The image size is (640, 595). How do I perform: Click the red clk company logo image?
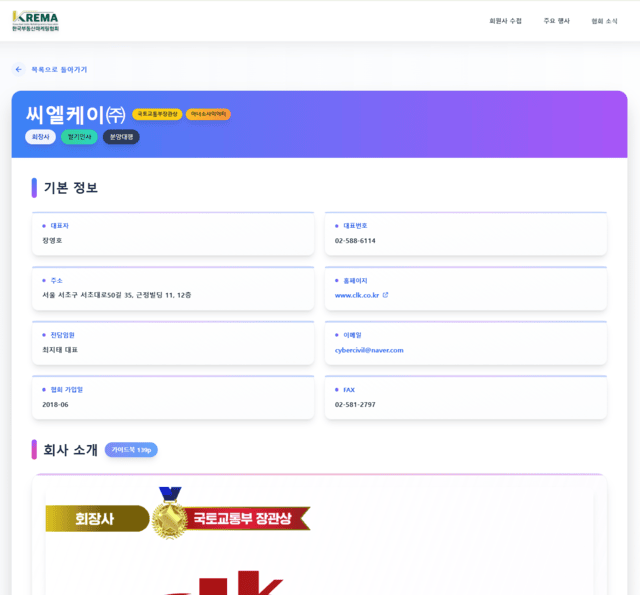[224, 583]
